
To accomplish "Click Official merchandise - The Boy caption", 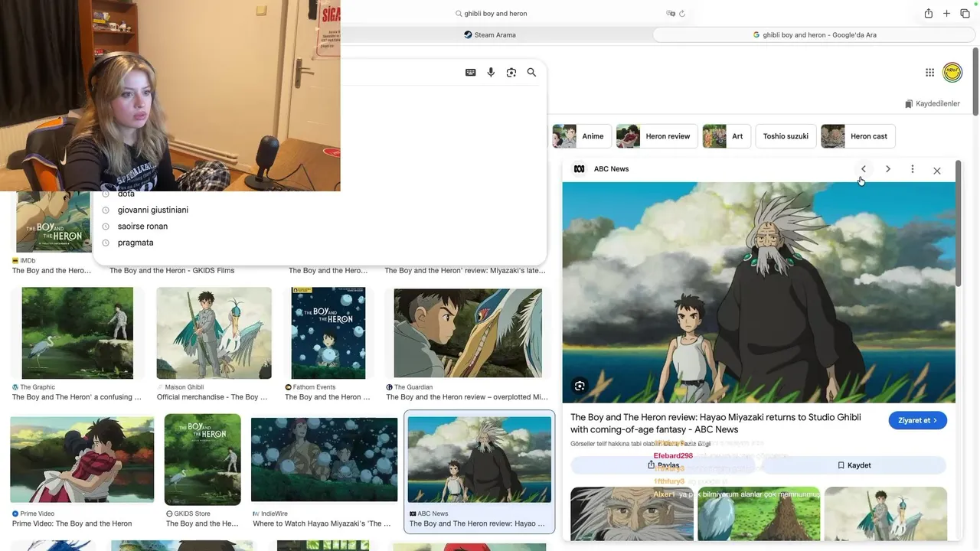I will (x=212, y=398).
